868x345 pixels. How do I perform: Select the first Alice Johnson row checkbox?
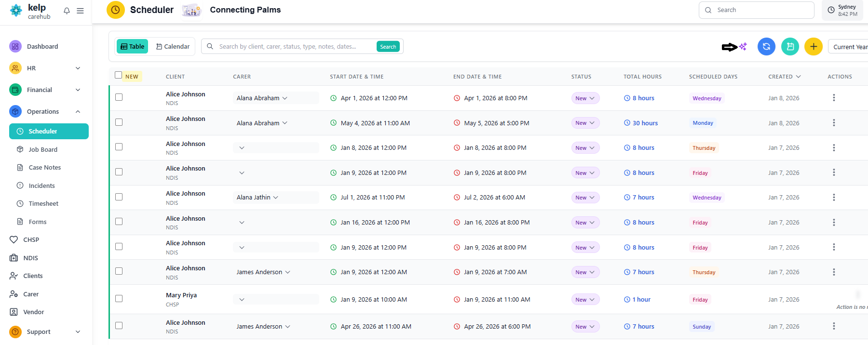click(x=119, y=97)
